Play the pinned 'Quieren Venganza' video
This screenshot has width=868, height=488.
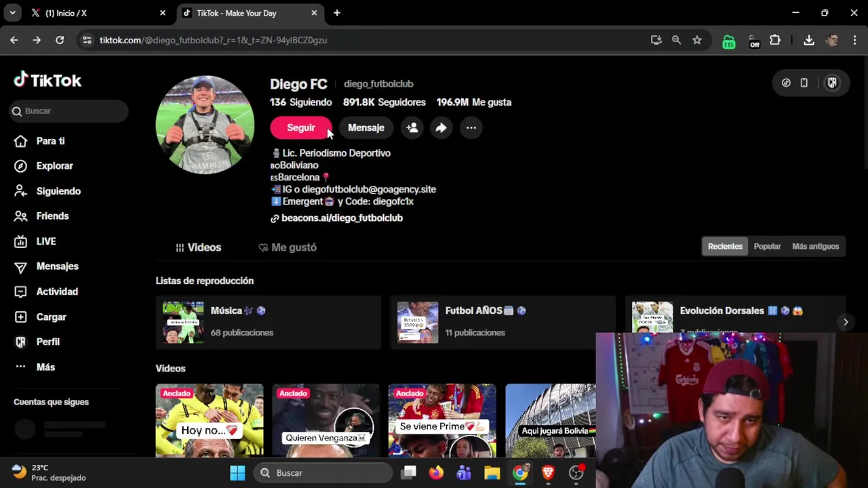tap(326, 420)
